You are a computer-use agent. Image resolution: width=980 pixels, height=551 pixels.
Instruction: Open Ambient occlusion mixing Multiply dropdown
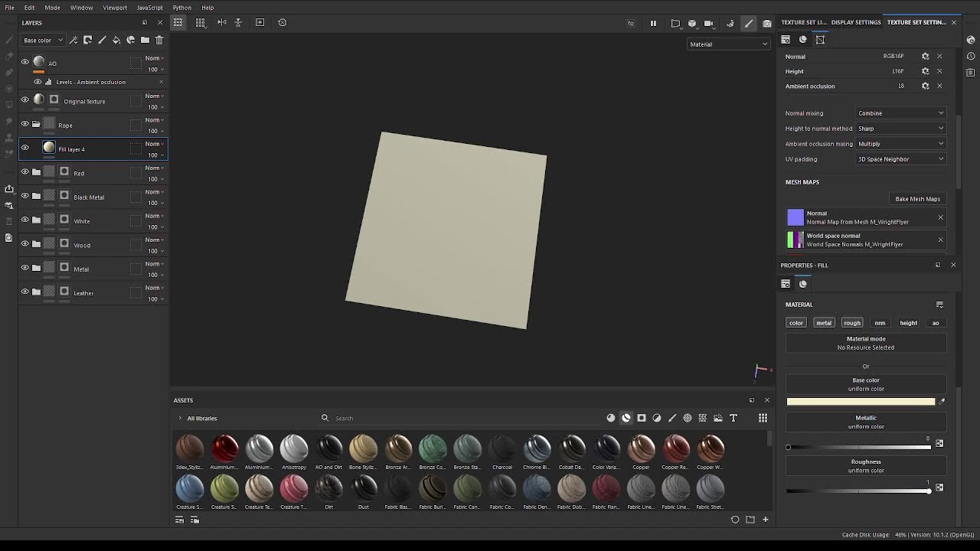[x=901, y=144]
